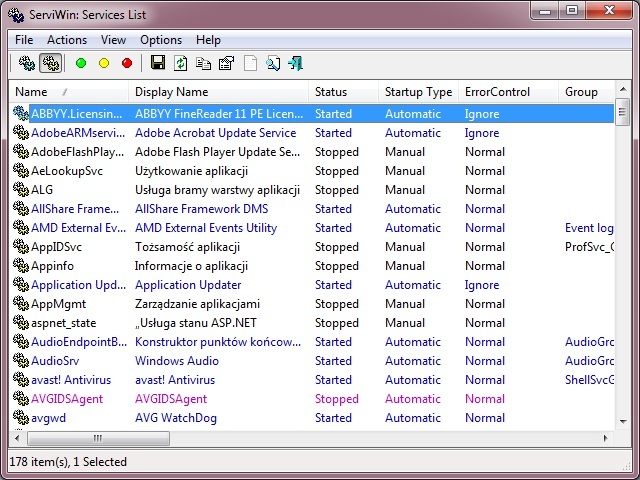The height and width of the screenshot is (480, 640).
Task: Click the ServiWin gear icon in the title bar
Action: (16, 15)
